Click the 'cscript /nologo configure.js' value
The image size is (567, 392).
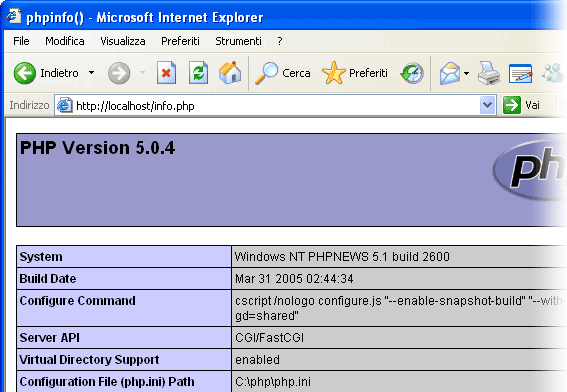400,308
